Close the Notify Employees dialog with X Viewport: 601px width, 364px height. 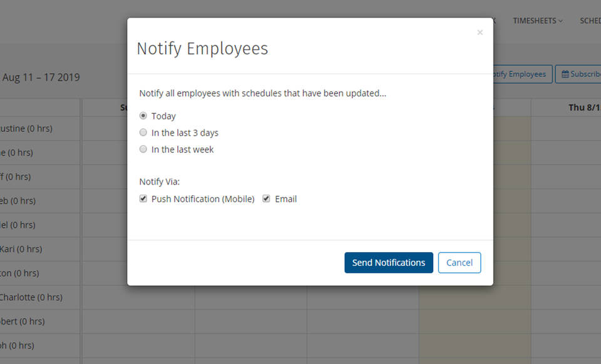(x=480, y=33)
